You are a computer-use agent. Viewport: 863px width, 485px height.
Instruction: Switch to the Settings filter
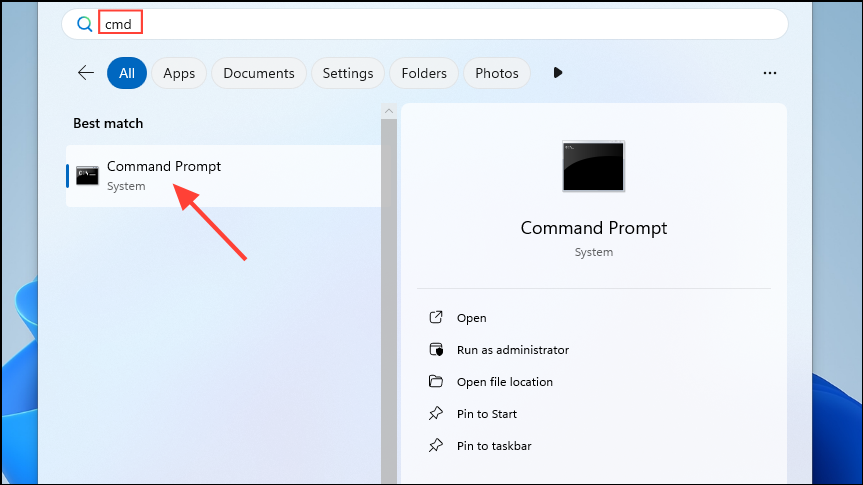pos(348,73)
